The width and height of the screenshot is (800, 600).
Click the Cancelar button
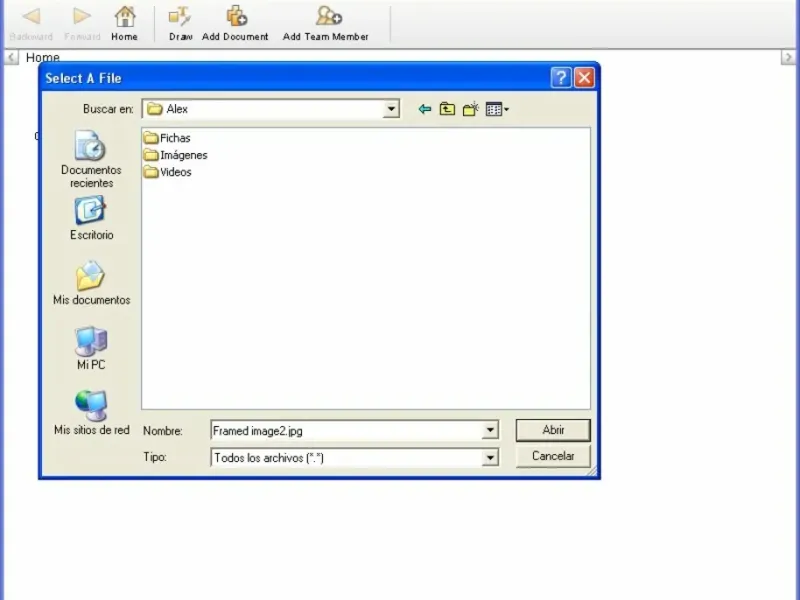(x=553, y=456)
